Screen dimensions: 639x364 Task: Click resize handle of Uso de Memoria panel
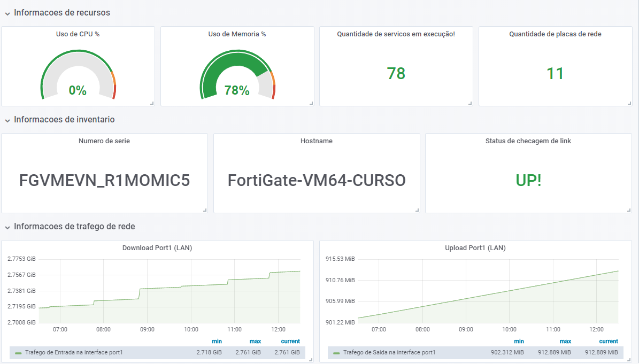pyautogui.click(x=311, y=103)
